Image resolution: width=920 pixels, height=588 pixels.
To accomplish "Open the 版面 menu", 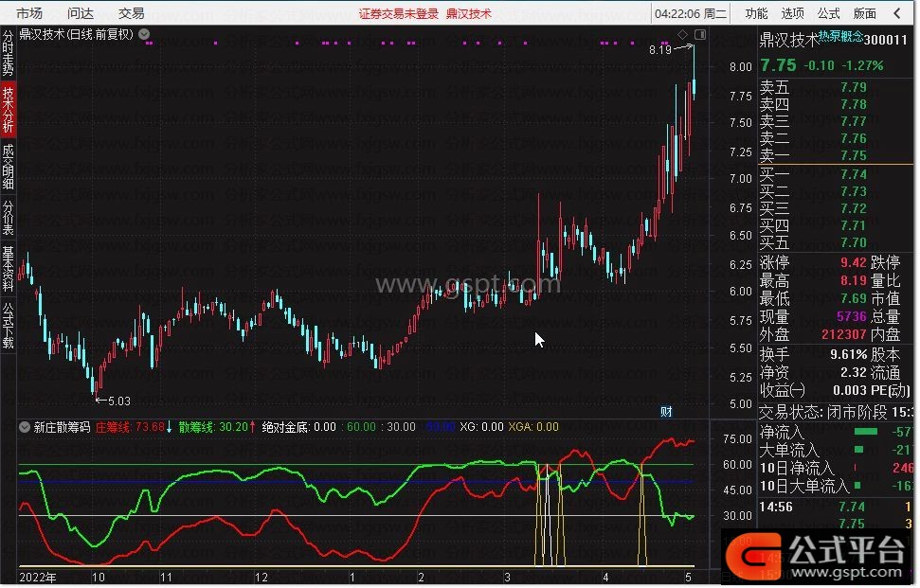I will pos(865,13).
